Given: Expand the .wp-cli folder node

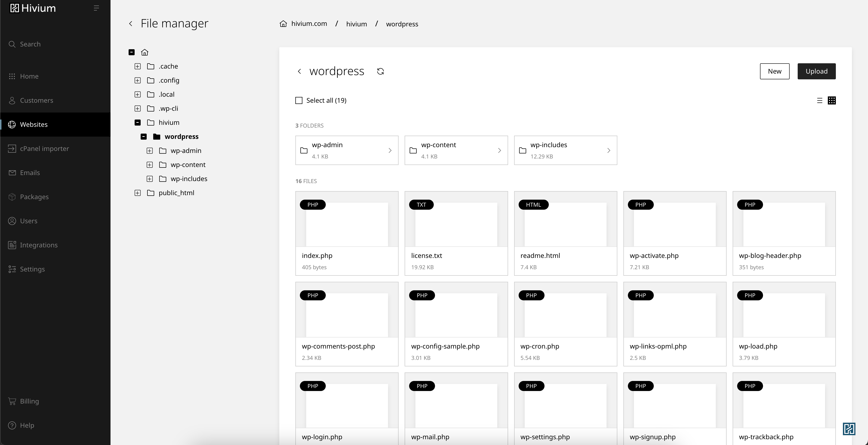Looking at the screenshot, I should click(x=137, y=108).
